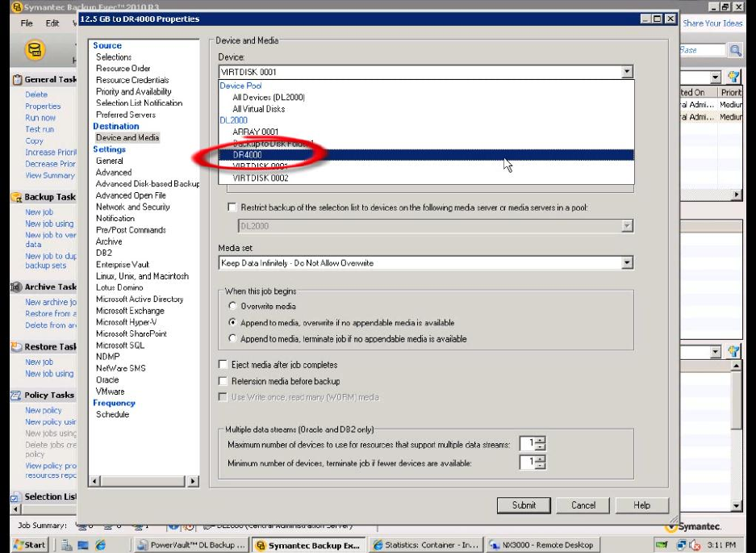Screen dimensions: 756x553
Task: Open Schedule page under Frequency
Action: [112, 414]
